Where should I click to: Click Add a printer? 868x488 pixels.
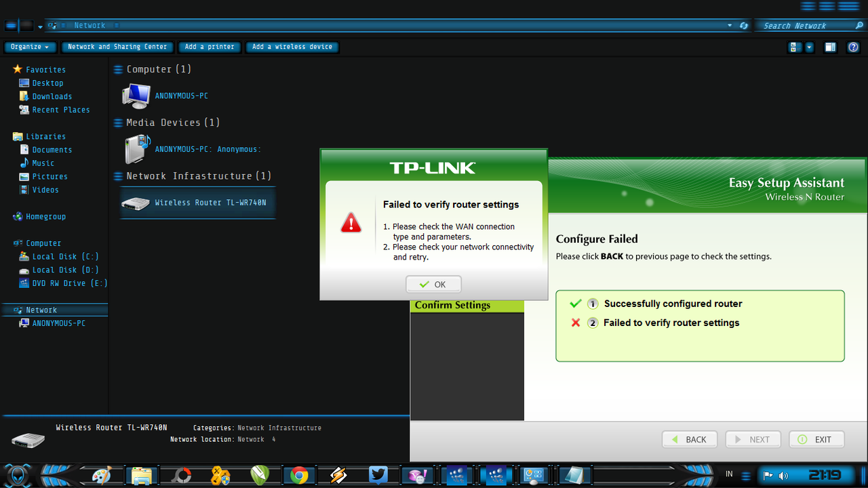pyautogui.click(x=210, y=47)
